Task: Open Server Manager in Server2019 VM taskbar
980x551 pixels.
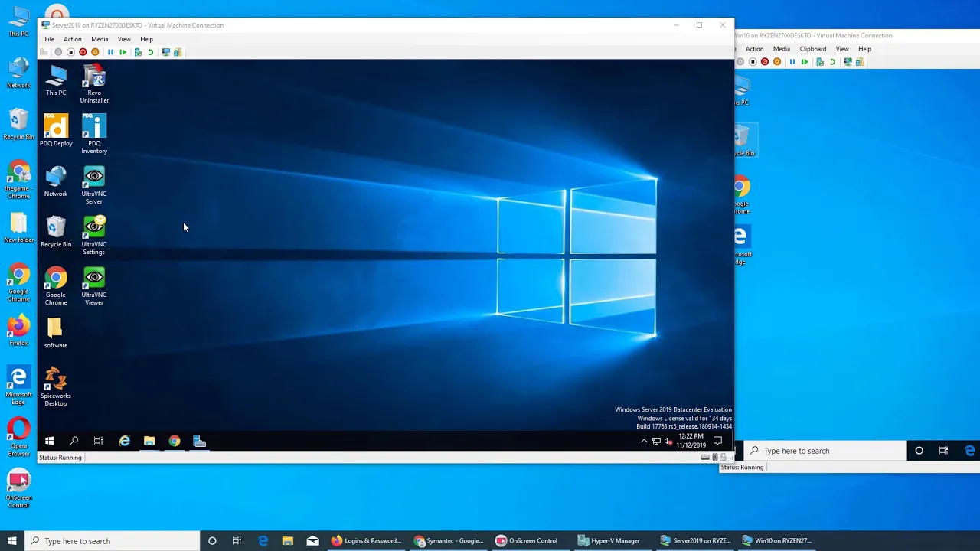Action: [200, 441]
